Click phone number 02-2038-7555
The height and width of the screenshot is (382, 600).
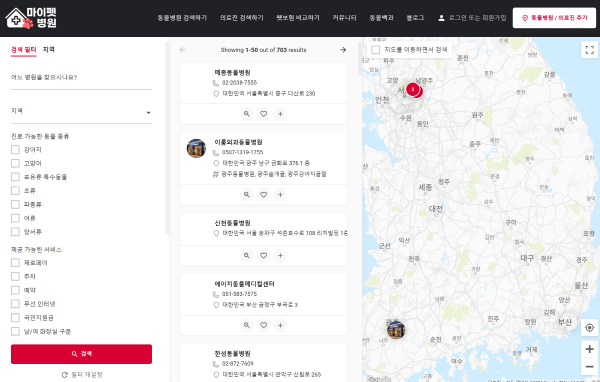coord(239,83)
